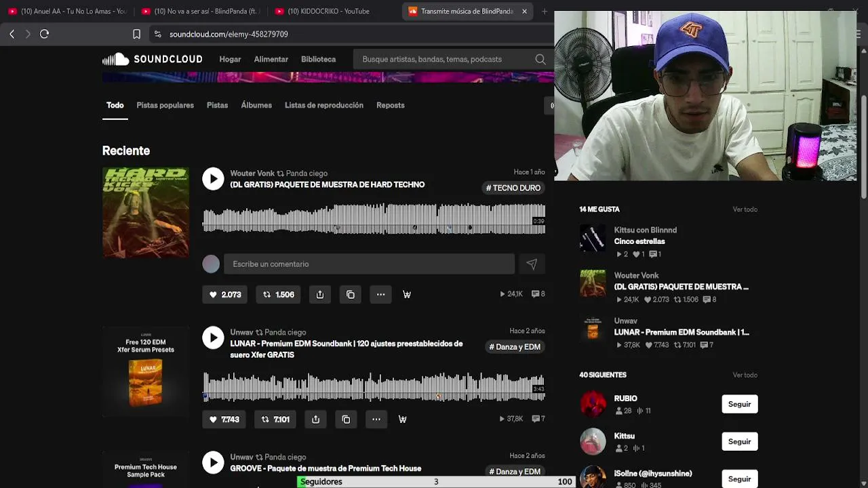The width and height of the screenshot is (868, 488).
Task: Open the #TECNO DURO tag
Action: [x=513, y=188]
